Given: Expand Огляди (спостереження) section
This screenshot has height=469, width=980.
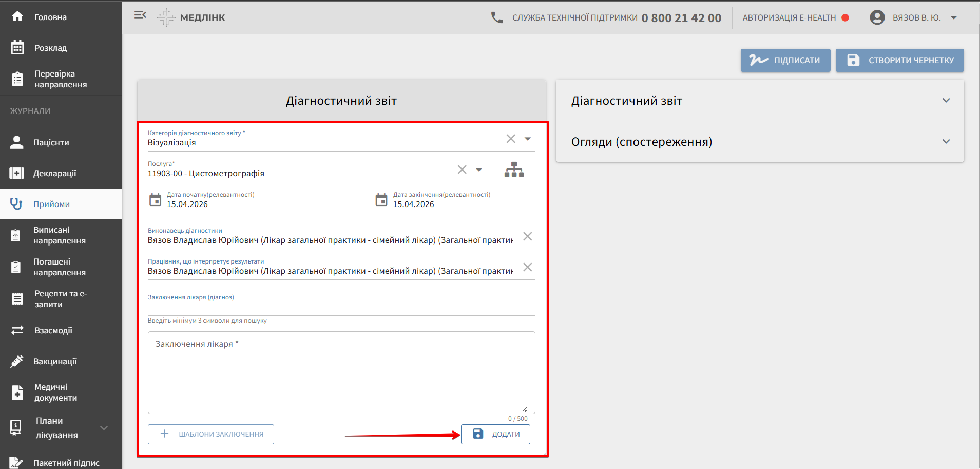Looking at the screenshot, I should (x=946, y=142).
